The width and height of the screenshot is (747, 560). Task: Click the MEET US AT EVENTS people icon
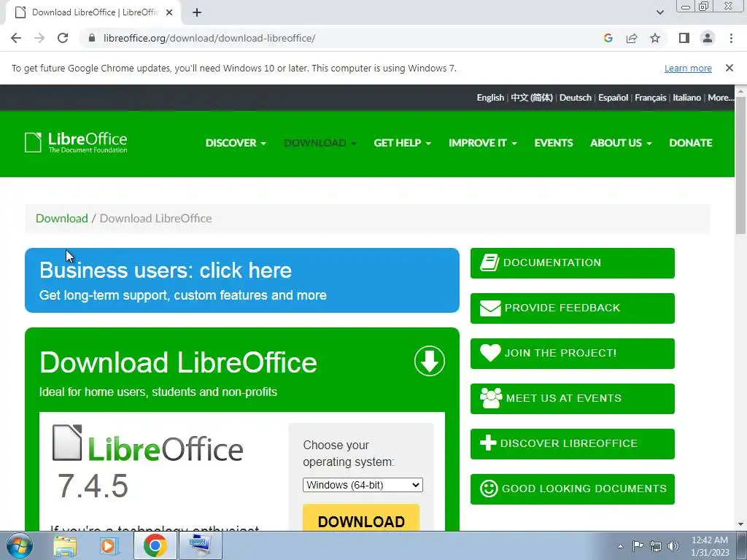coord(491,398)
